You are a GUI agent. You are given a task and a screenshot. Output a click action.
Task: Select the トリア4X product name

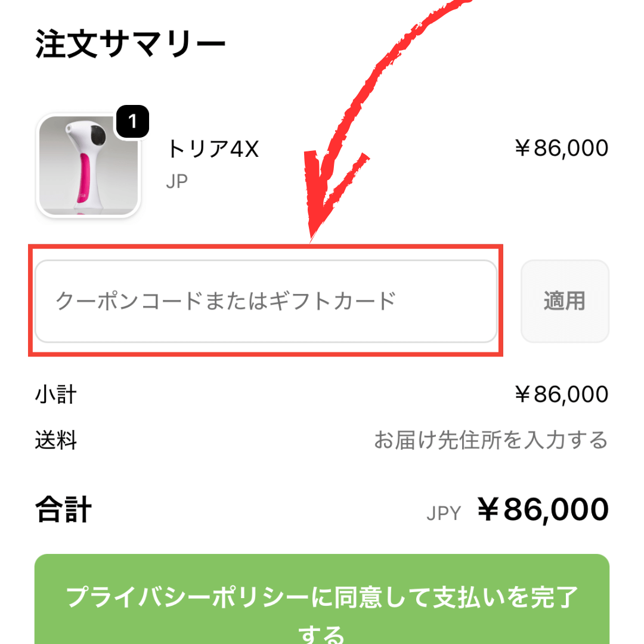tap(212, 149)
